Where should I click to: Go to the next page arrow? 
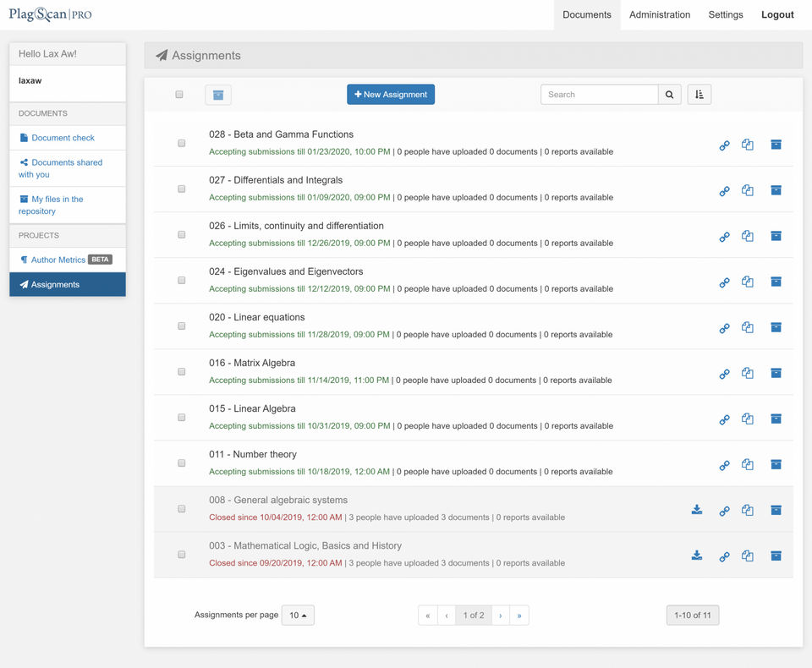coord(500,616)
